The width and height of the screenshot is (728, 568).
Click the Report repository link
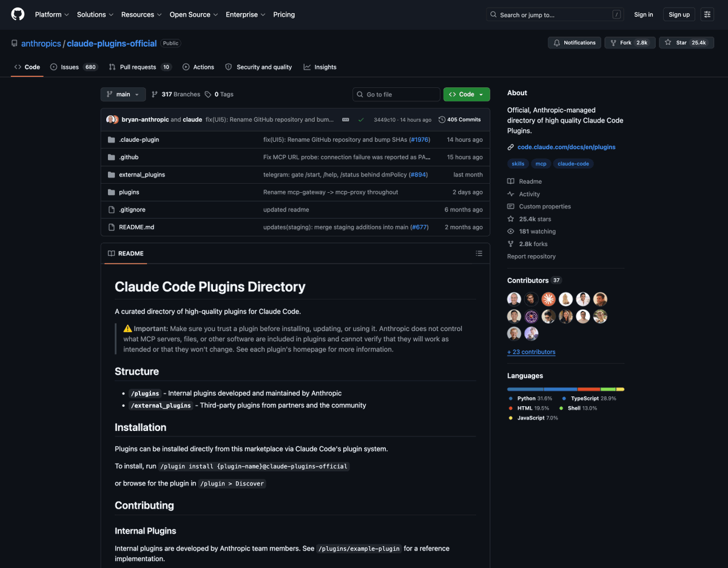[x=531, y=256]
